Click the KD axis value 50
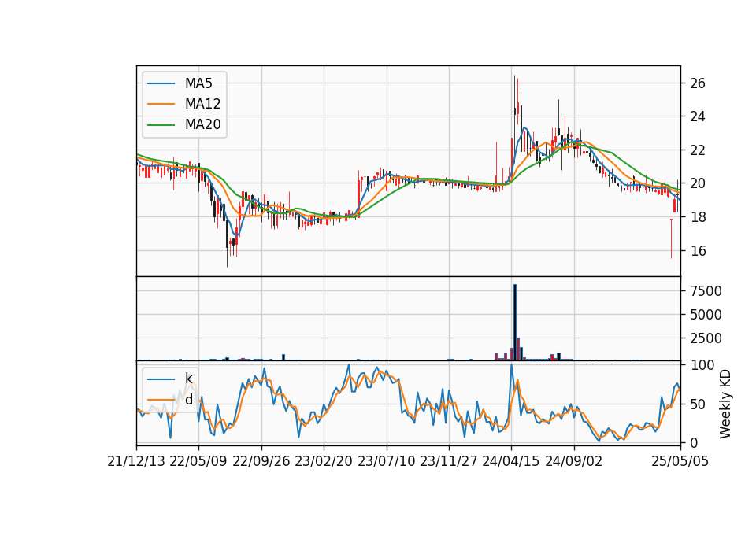756x543 pixels. (x=698, y=404)
